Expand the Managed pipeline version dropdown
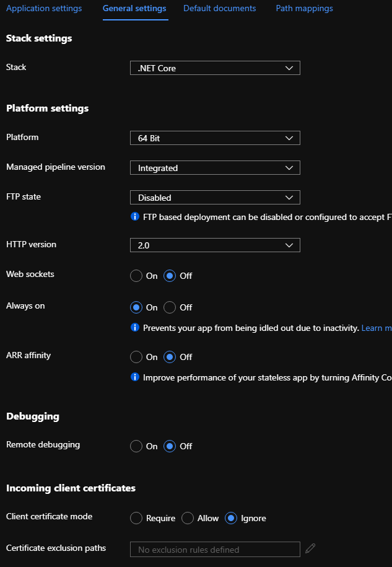This screenshot has height=567, width=392. [x=214, y=167]
